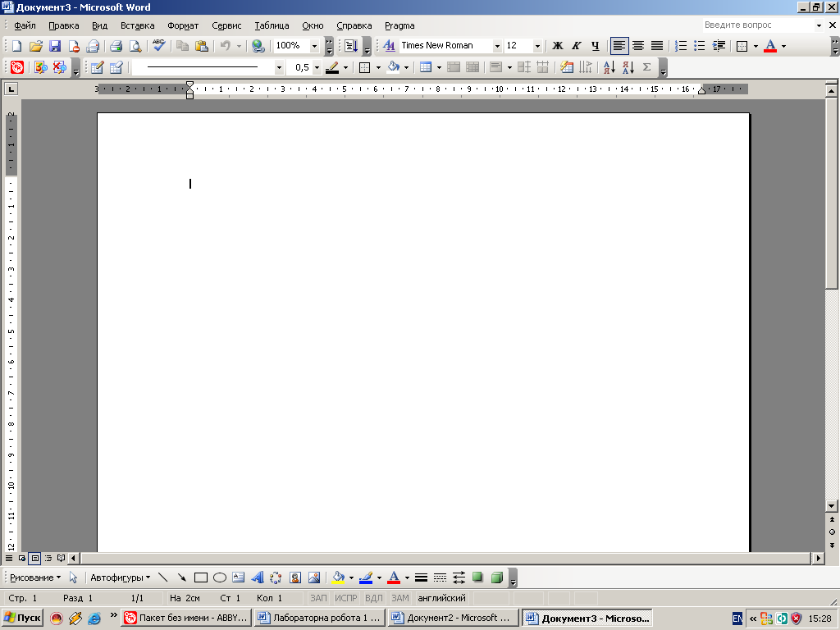Apply numbered list formatting
Screen dimensions: 840x630
(681, 46)
